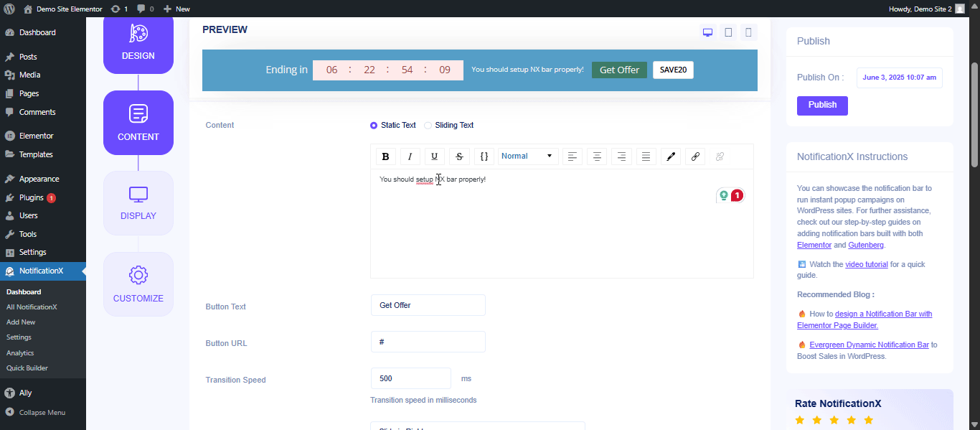Click the remove link icon
The height and width of the screenshot is (430, 980).
click(720, 156)
